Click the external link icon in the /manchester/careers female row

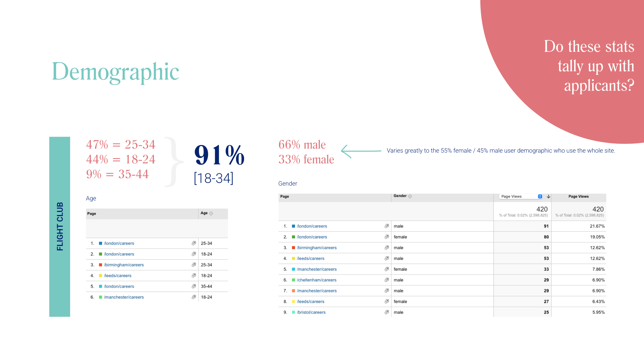click(387, 269)
